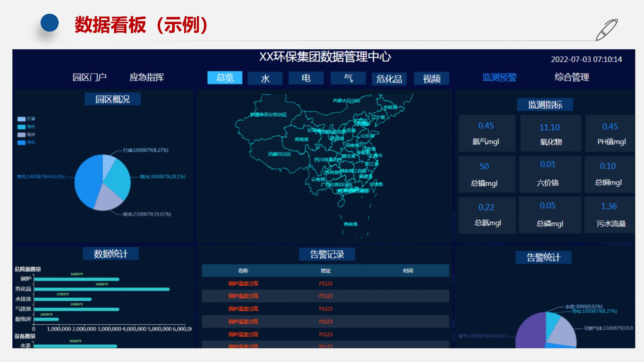Toggle the 打满 legend swatch

tap(21, 119)
